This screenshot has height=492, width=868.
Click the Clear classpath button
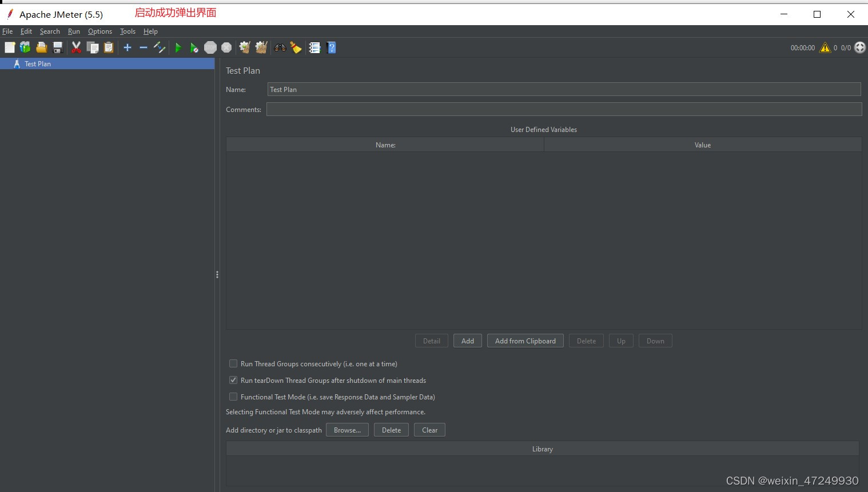[429, 430]
